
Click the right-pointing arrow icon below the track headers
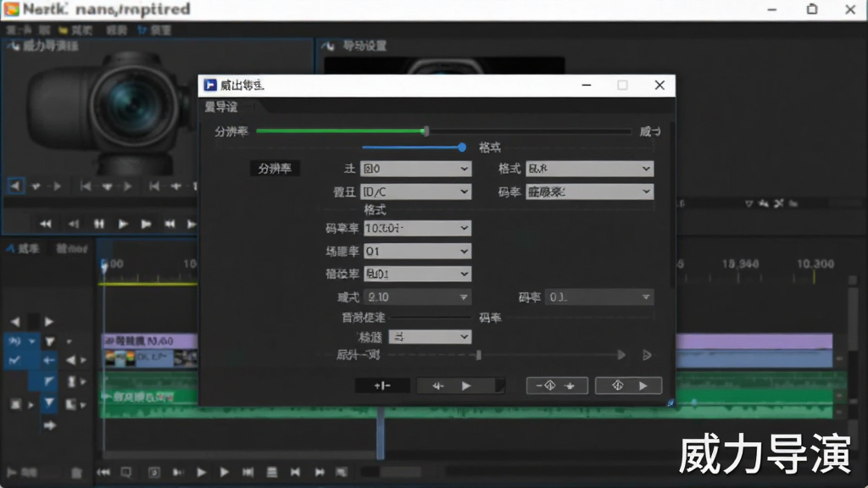50,425
